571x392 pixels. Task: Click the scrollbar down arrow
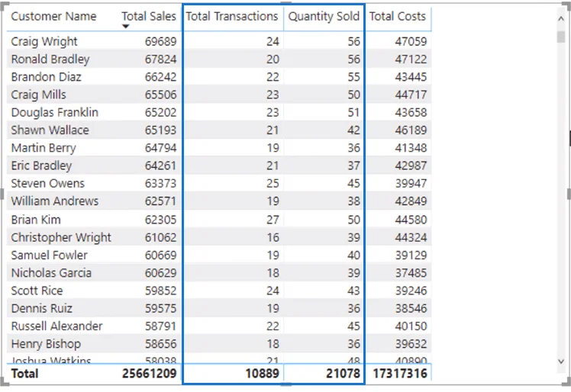pyautogui.click(x=561, y=361)
